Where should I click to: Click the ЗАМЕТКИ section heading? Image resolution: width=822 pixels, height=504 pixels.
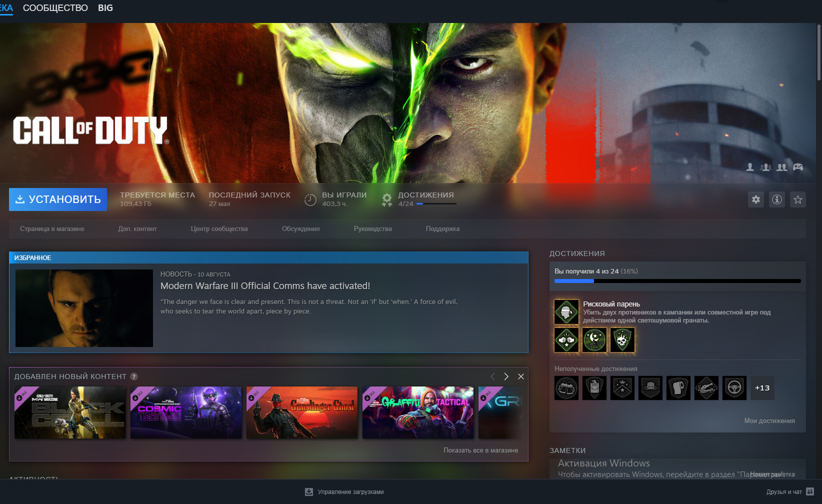[x=567, y=450]
